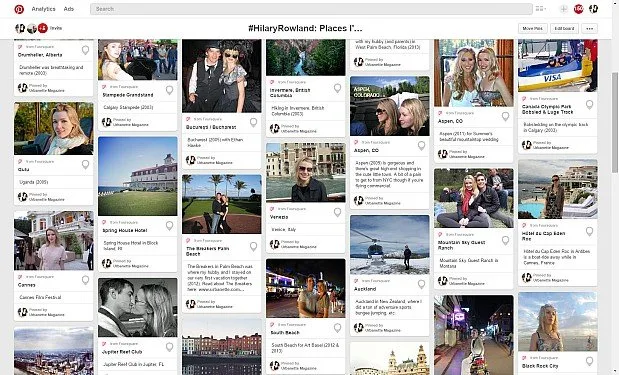Like the Black Rock City pin
Viewport: 619px width, 375px height.
589,361
